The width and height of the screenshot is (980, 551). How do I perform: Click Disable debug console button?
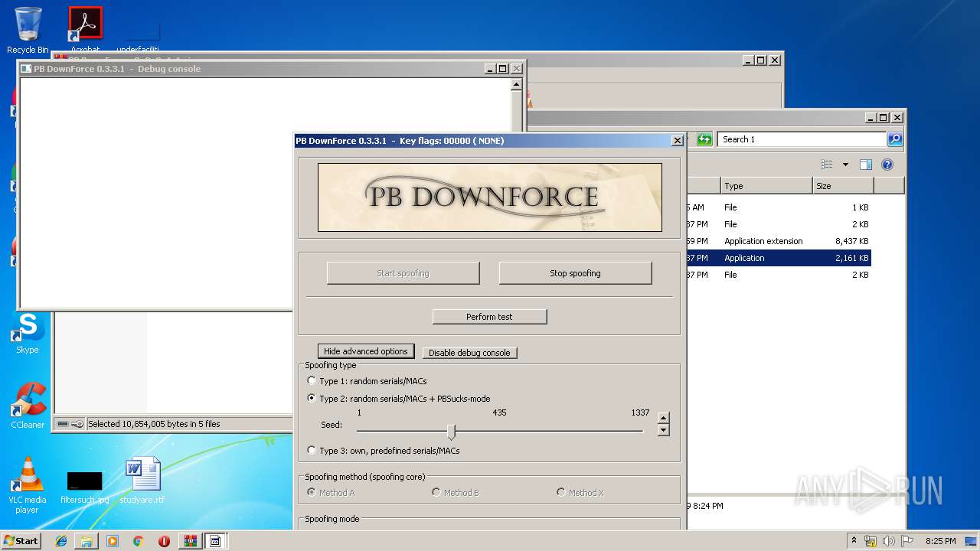pyautogui.click(x=469, y=353)
